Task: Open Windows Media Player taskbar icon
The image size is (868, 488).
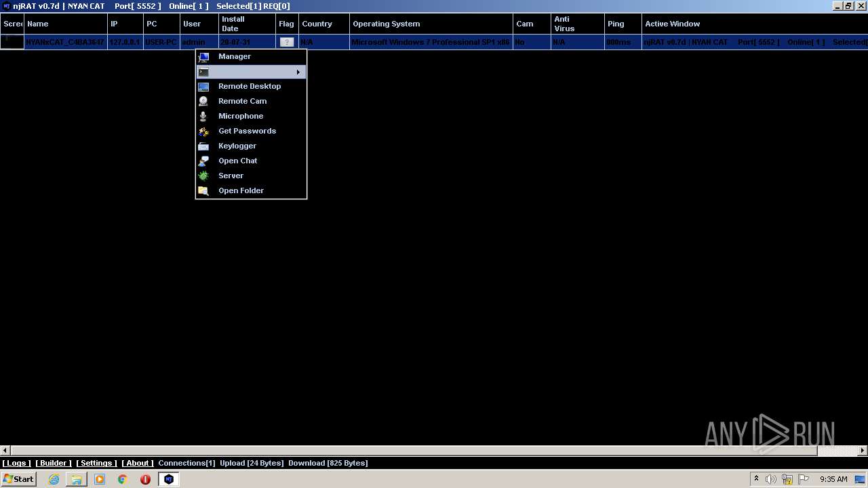Action: pyautogui.click(x=100, y=479)
